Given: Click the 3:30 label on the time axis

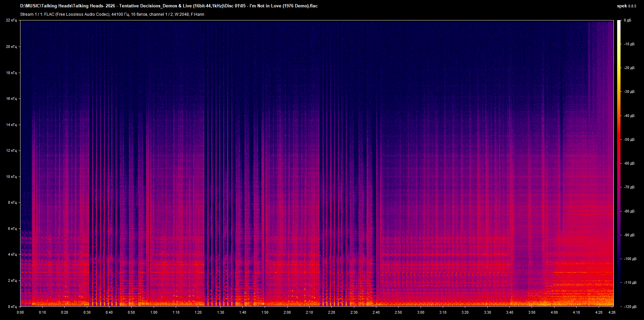Looking at the screenshot, I should pyautogui.click(x=488, y=312).
